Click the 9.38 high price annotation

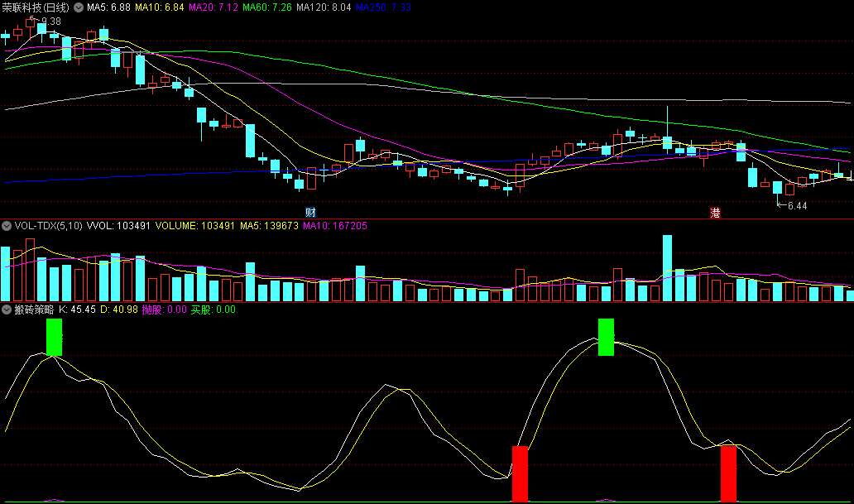pos(50,22)
